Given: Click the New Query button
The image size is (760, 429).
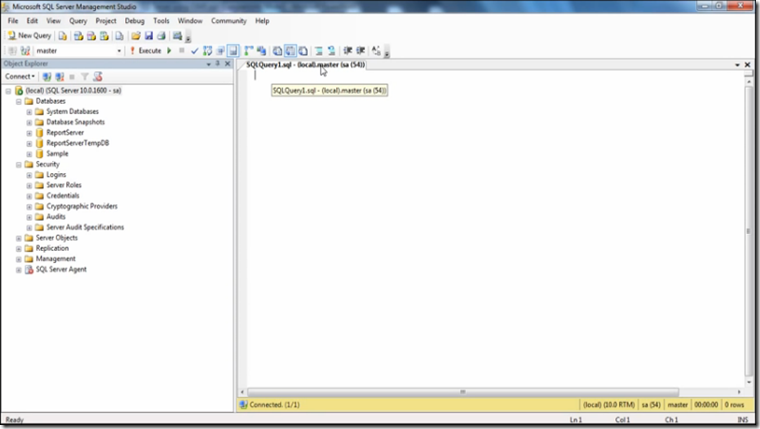Looking at the screenshot, I should (29, 35).
